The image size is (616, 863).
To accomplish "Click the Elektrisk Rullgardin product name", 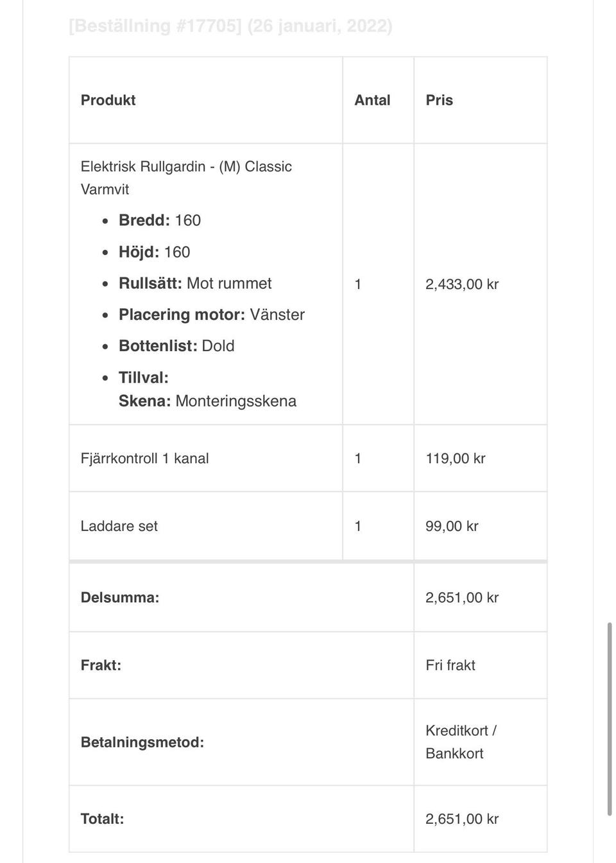I will (x=186, y=178).
